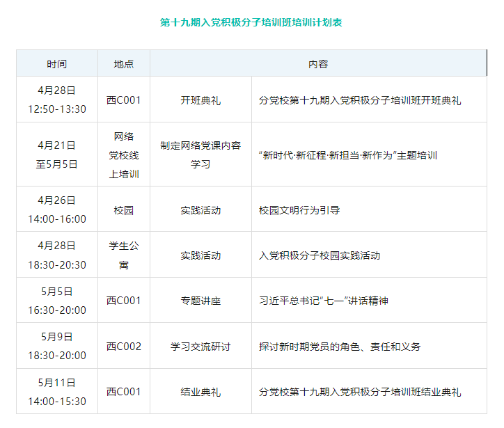Click the 内容 column header
The width and height of the screenshot is (504, 428).
point(318,63)
